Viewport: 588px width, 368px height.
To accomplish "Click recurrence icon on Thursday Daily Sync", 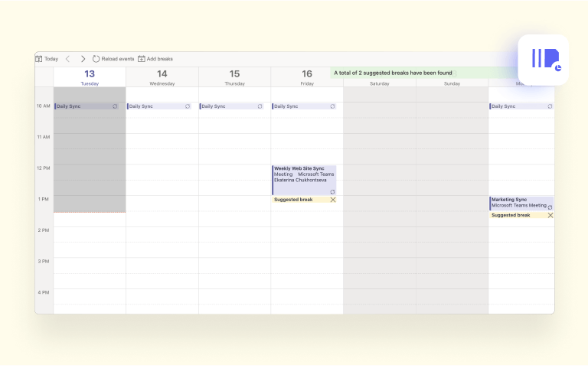I will point(260,106).
